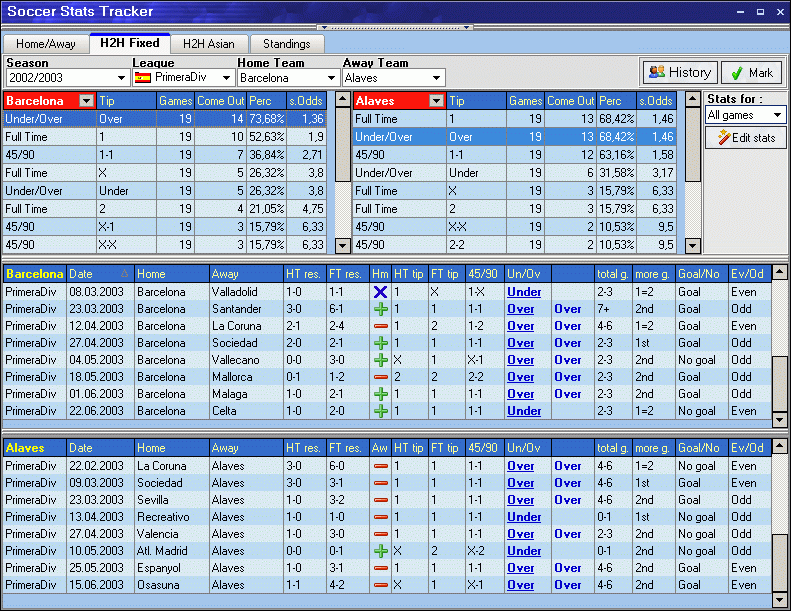Click Over link in Un/Ov column, Santander row

point(521,309)
